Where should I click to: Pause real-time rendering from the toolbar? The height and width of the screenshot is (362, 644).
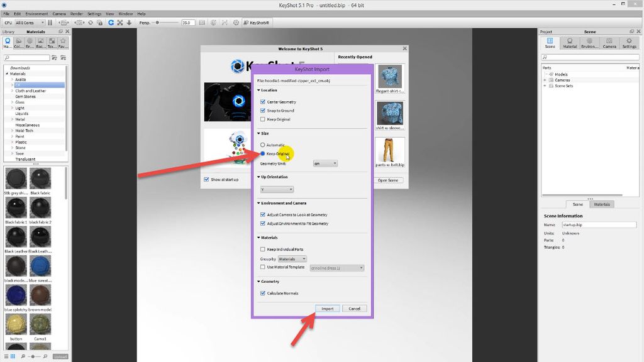50,23
